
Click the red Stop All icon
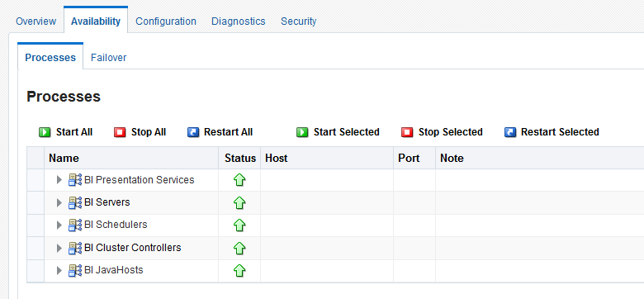120,132
